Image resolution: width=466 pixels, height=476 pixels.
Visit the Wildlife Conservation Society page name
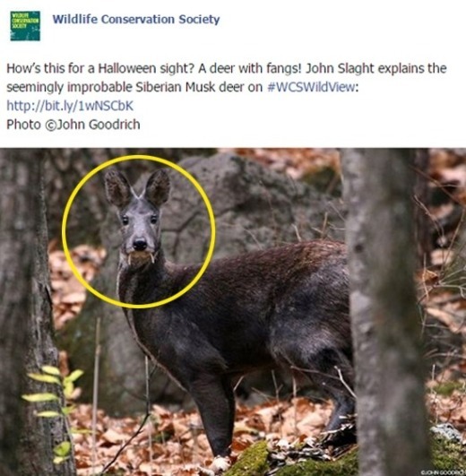(x=136, y=20)
